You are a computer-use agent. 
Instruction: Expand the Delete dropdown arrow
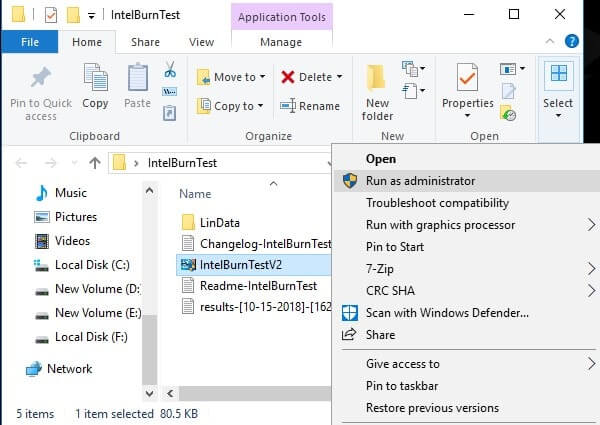pyautogui.click(x=339, y=77)
